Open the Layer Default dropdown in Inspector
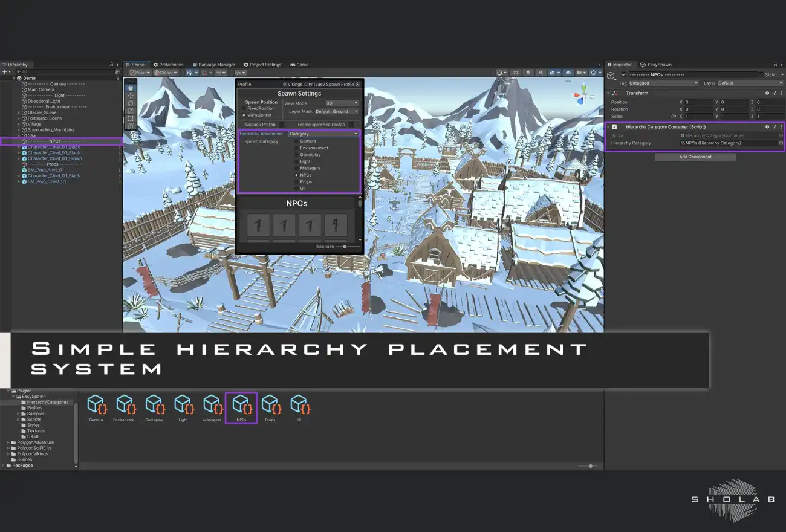This screenshot has width=786, height=532. point(750,83)
